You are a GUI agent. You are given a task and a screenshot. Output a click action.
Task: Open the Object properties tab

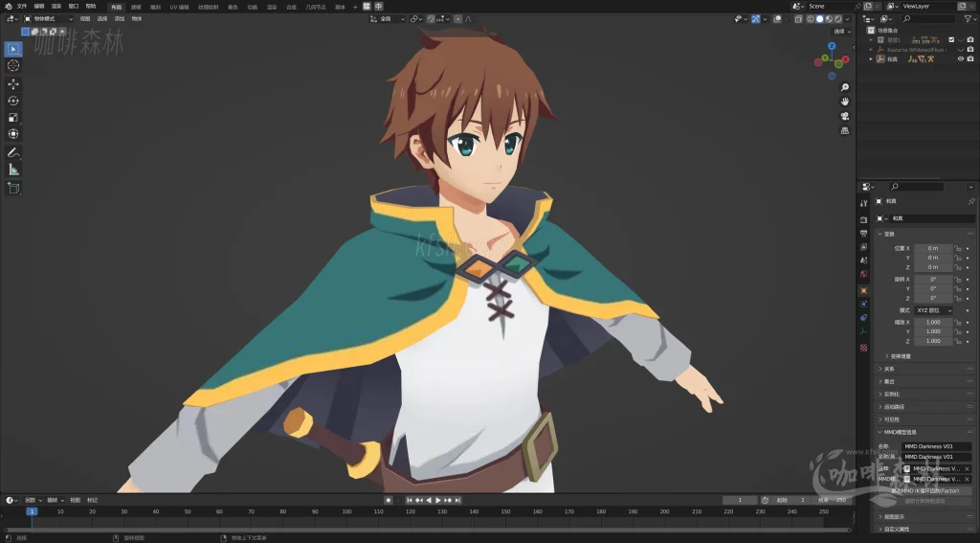[x=864, y=291]
